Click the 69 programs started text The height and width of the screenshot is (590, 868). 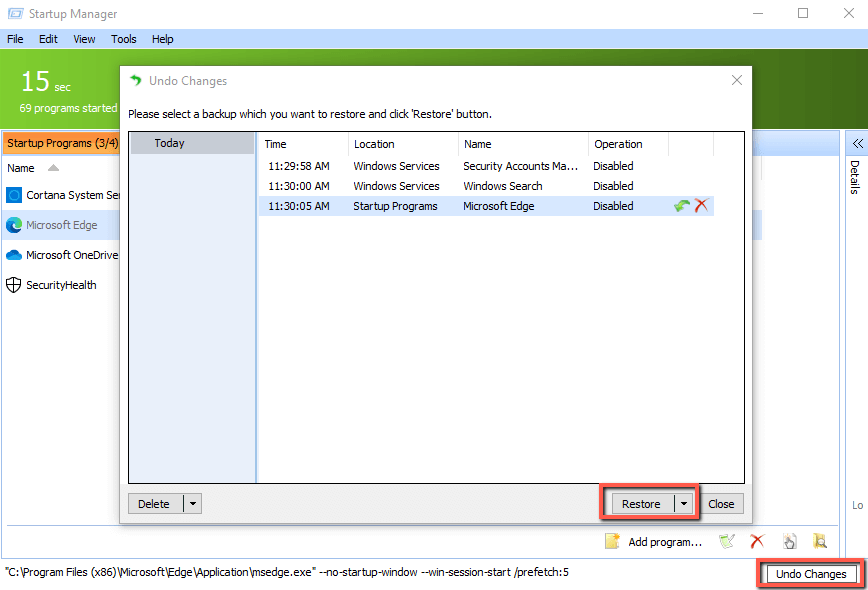click(x=69, y=108)
